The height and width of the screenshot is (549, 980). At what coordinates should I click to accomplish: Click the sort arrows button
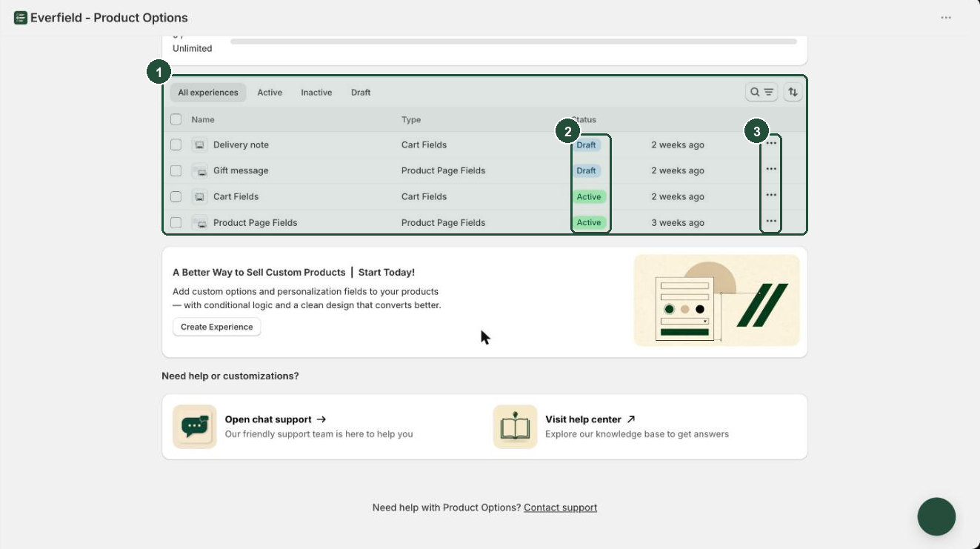click(793, 92)
